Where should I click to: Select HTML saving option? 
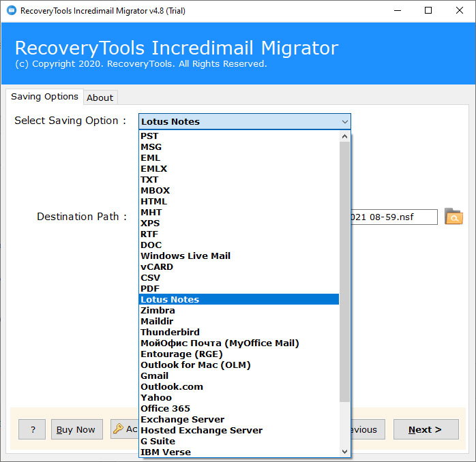point(239,202)
